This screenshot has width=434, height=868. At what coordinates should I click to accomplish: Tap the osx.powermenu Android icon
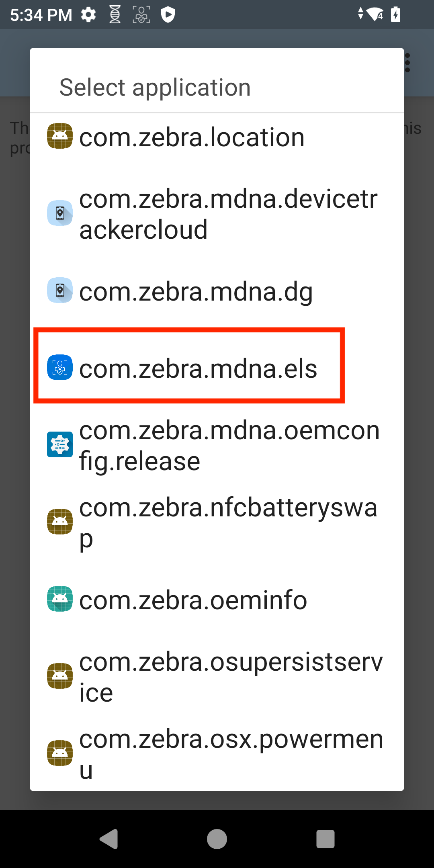[x=60, y=753]
